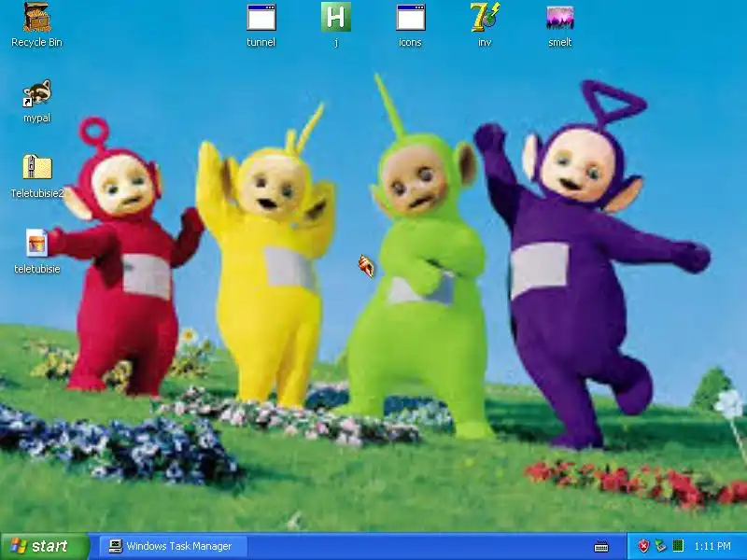747x560 pixels.
Task: Select the green H icon labeled j
Action: coord(336,17)
